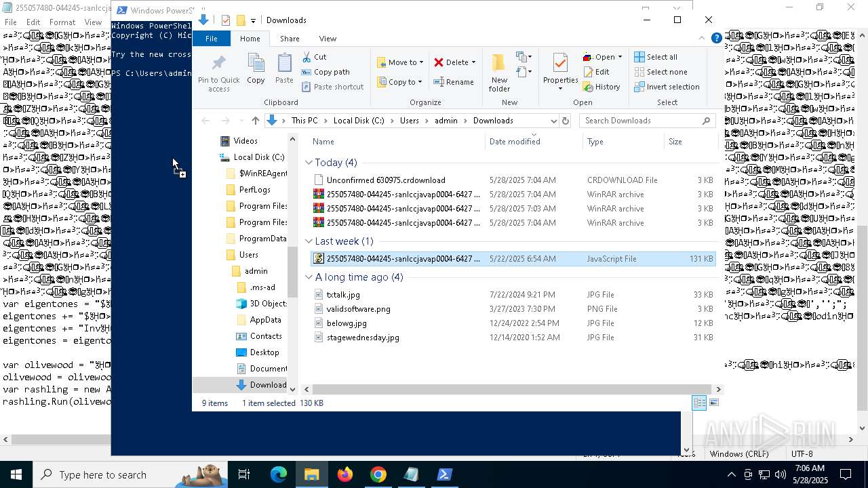Viewport: 868px width, 488px height.
Task: Open the Notepad taskbar icon
Action: [x=412, y=474]
